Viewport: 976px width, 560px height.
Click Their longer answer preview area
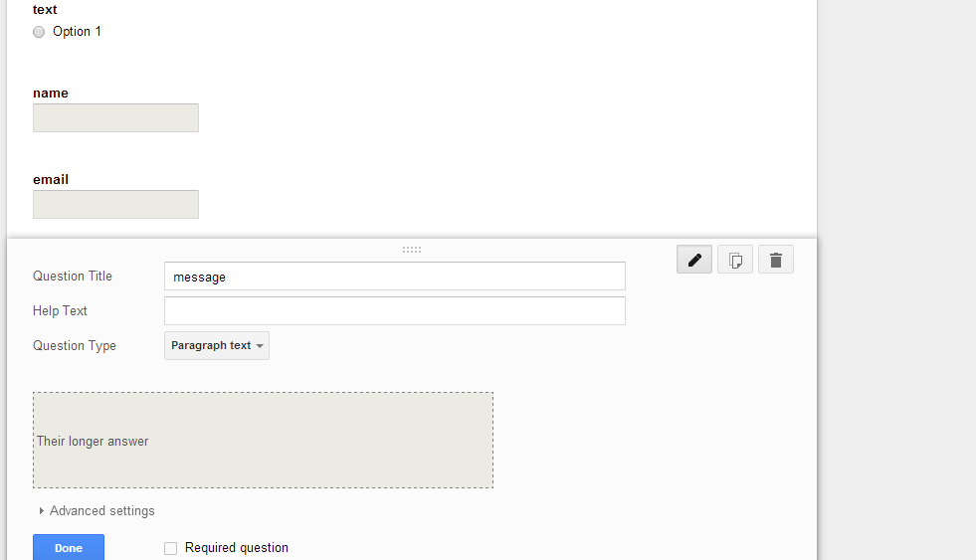(263, 440)
